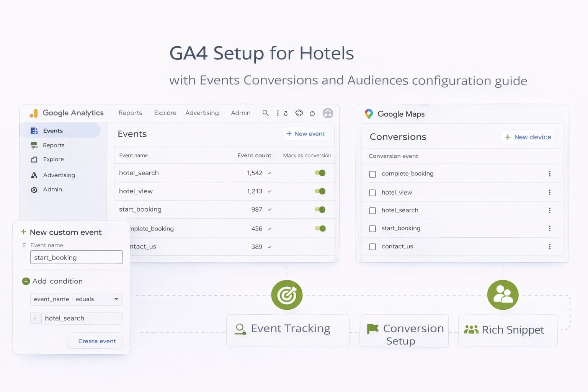The width and height of the screenshot is (588, 392).
Task: Open the Admin tab in top navigation
Action: [241, 113]
